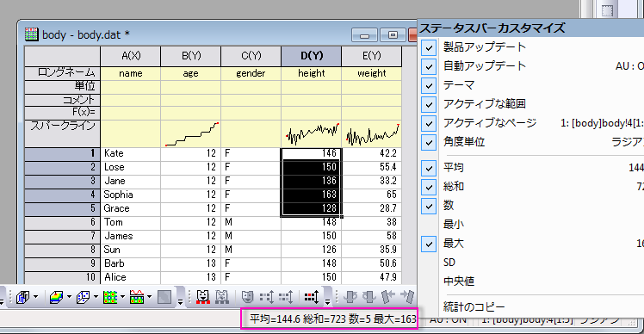Uncheck 総和 statistic option

pos(429,187)
